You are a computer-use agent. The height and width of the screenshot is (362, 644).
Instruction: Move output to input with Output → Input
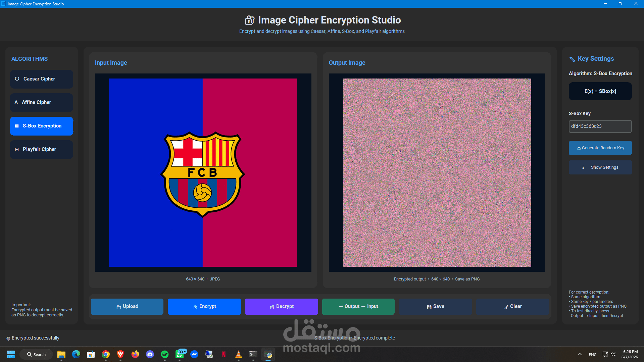tap(358, 307)
